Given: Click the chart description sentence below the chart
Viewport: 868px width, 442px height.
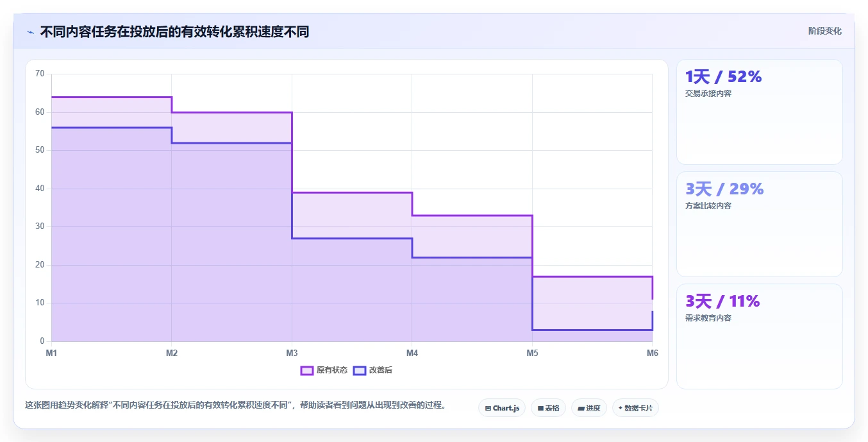Looking at the screenshot, I should 235,405.
